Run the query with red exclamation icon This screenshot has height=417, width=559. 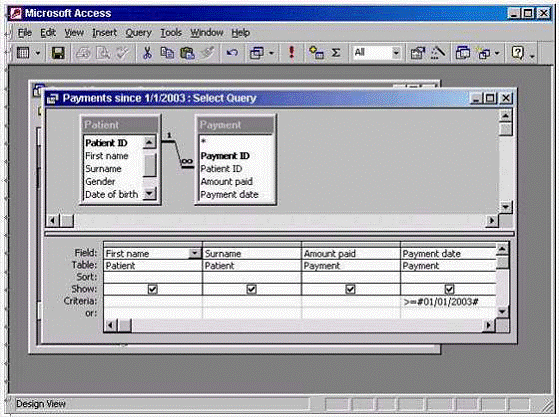click(x=292, y=53)
